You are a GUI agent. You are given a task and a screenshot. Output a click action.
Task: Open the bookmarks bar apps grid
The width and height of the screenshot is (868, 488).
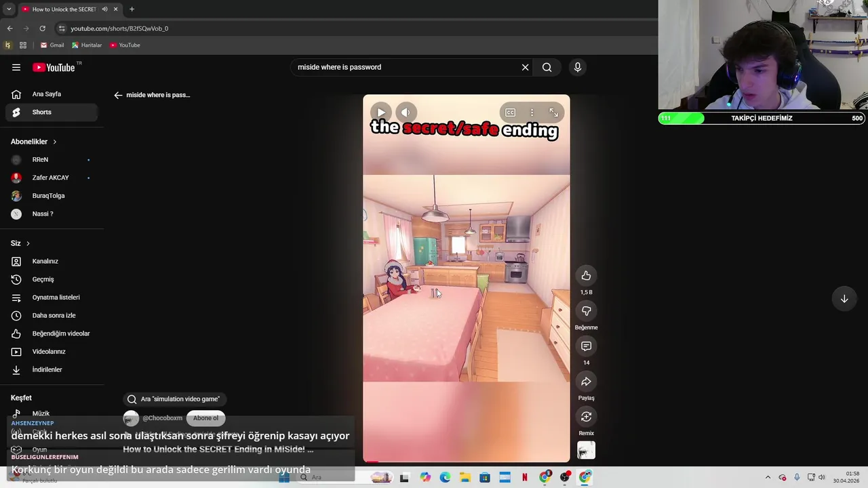click(23, 45)
